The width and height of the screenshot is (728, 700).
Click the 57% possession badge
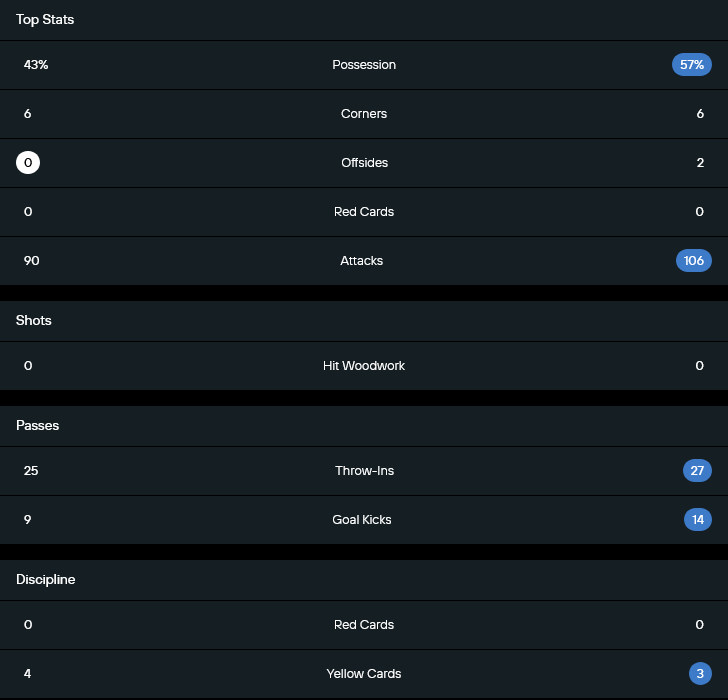point(692,65)
